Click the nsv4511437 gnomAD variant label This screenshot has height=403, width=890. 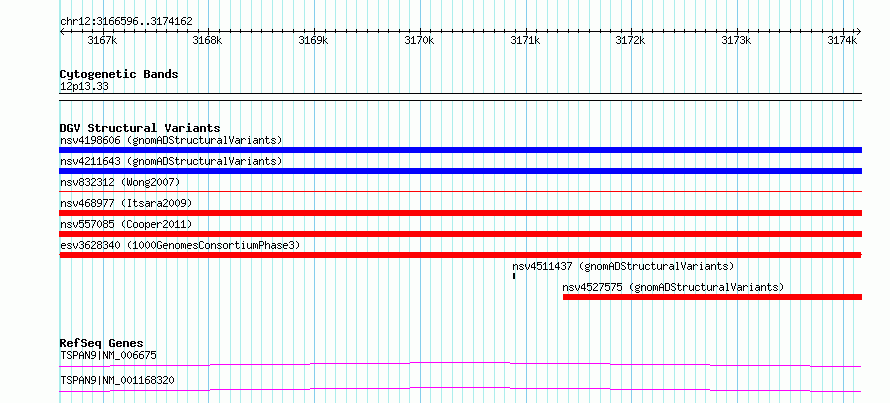(623, 266)
